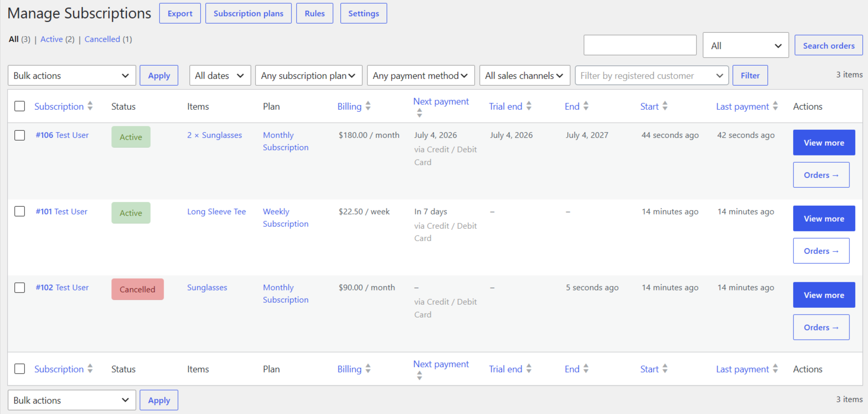Click the order search input field
This screenshot has height=414, width=868.
pos(640,45)
